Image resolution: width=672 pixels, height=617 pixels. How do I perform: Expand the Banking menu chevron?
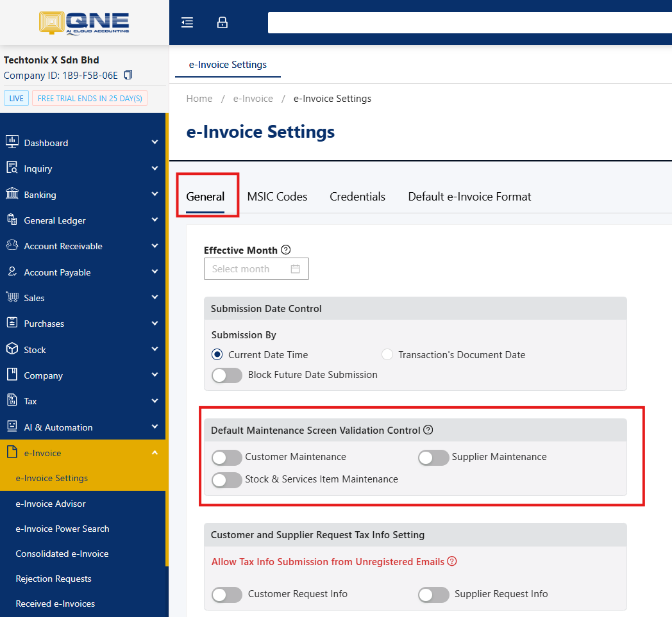click(155, 194)
